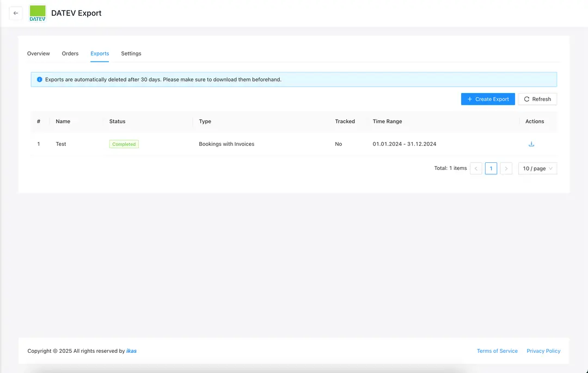The width and height of the screenshot is (588, 373).
Task: Open the Terms of Service link
Action: click(x=497, y=351)
